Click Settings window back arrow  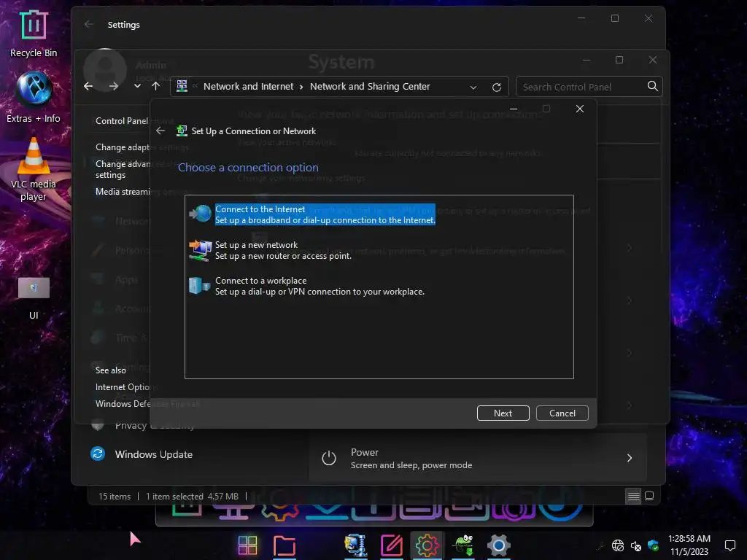pyautogui.click(x=88, y=24)
